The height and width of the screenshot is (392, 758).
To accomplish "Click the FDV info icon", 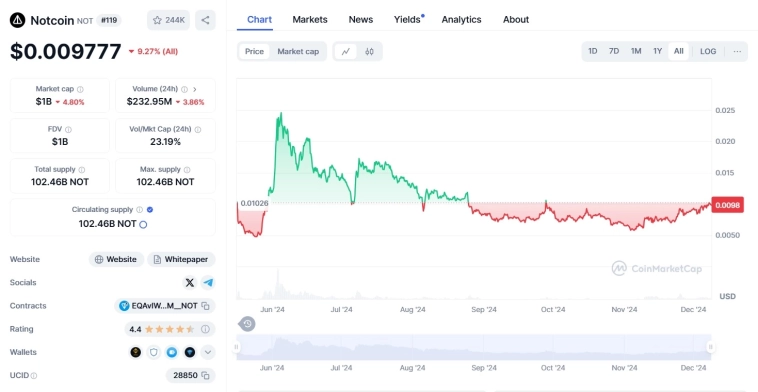I will (68, 130).
